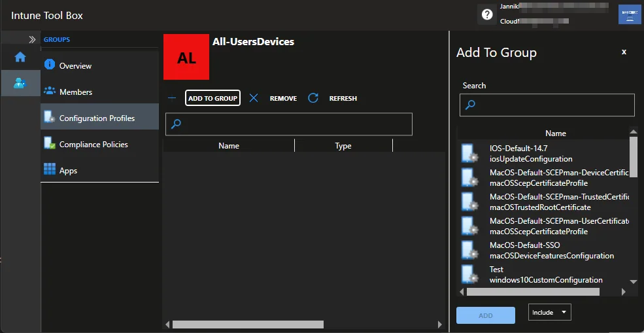Screen dimensions: 644x333
Task: Click the ADD button
Action: tap(486, 315)
